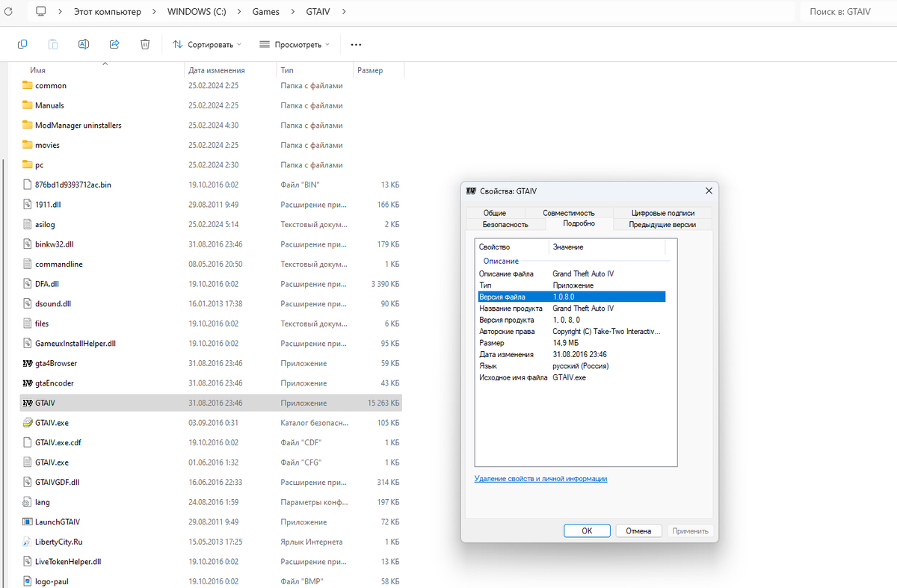Click the LaunchGTAIV application icon
Viewport: 897px width, 588px height.
(28, 522)
